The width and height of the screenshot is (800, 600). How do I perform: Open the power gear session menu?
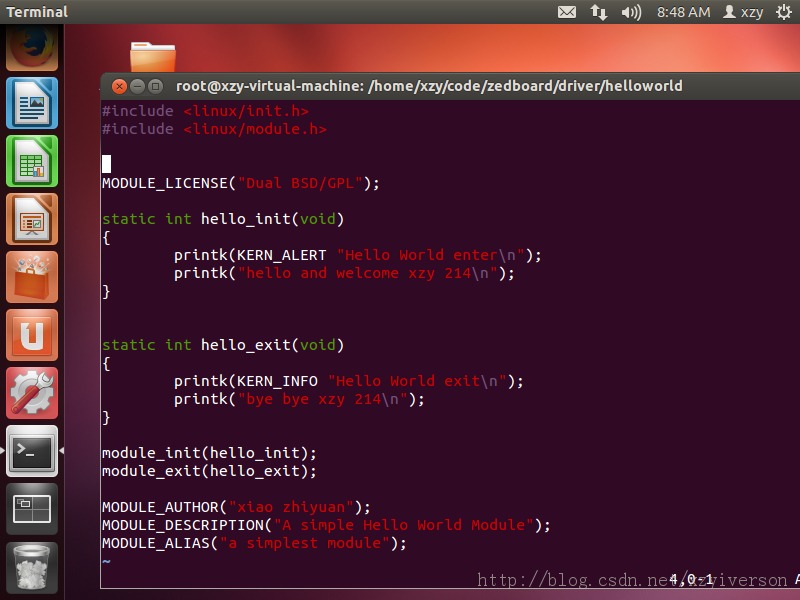(x=784, y=12)
